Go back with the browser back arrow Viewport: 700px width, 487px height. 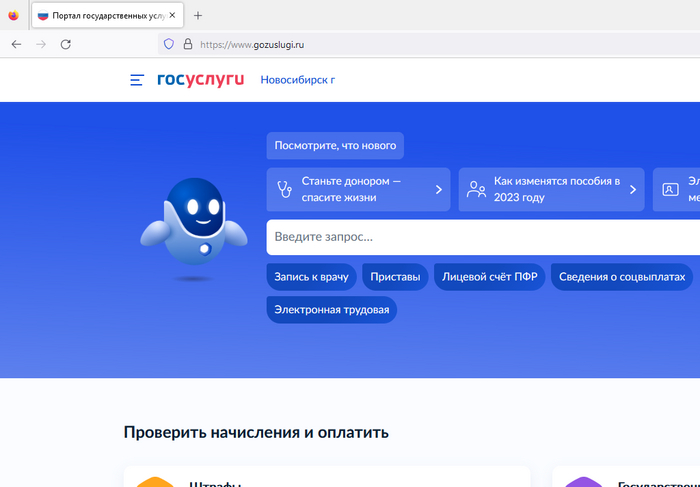[17, 44]
